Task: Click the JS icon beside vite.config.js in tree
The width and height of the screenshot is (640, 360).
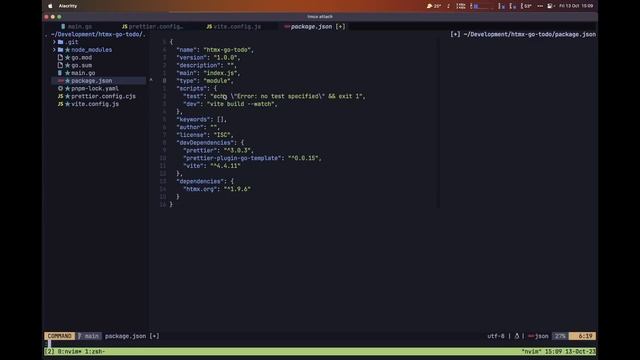Action: coord(60,104)
